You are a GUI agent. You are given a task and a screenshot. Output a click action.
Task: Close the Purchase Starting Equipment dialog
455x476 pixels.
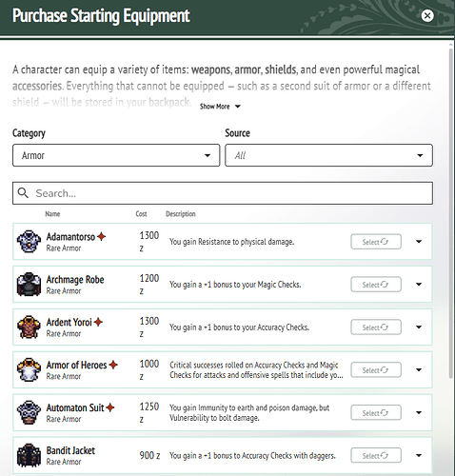[x=427, y=15]
